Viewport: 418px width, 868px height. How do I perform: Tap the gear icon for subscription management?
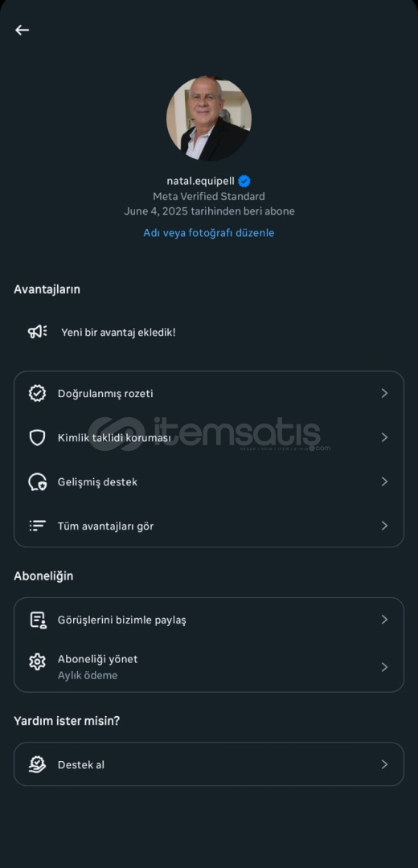[37, 661]
